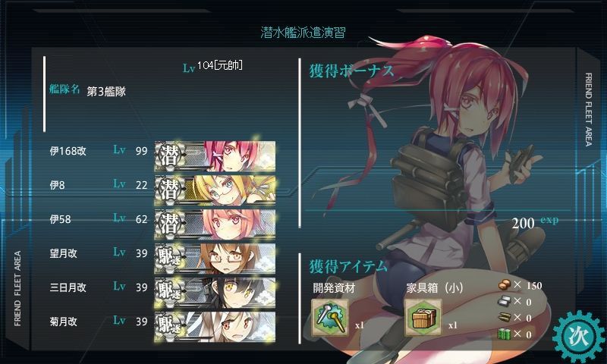This screenshot has height=364, width=607.
Task: Select 伊58 ship banner
Action: pos(215,224)
